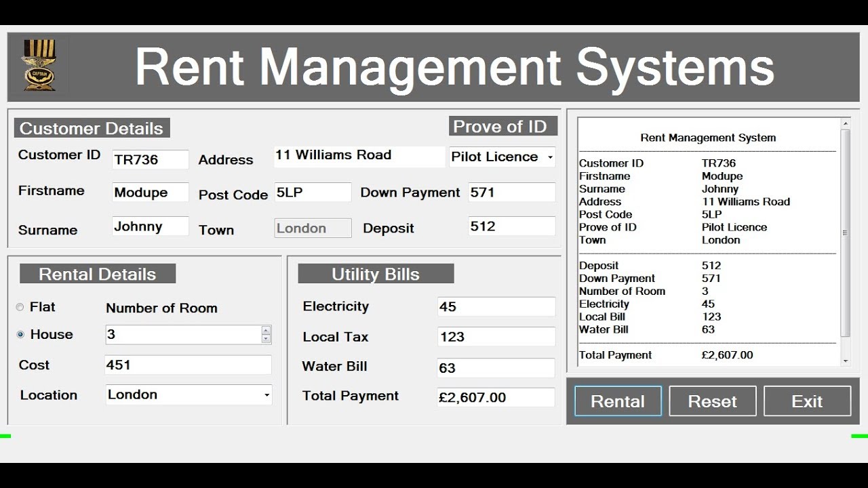
Task: Click the Electricity input field
Action: 496,306
